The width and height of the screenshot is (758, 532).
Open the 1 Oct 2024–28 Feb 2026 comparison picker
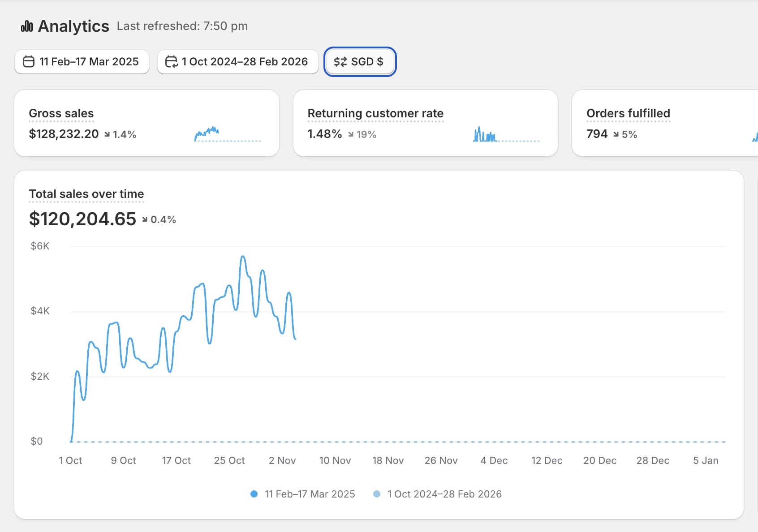(x=238, y=62)
